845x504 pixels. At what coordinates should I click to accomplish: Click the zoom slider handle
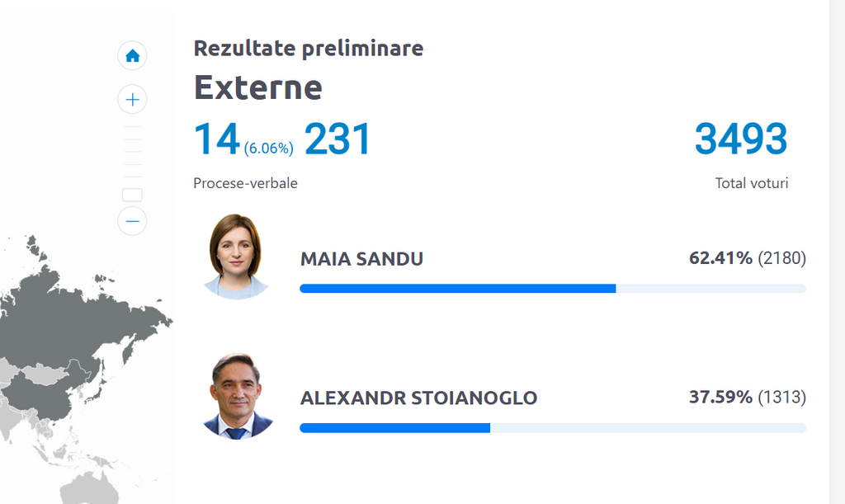click(x=132, y=195)
